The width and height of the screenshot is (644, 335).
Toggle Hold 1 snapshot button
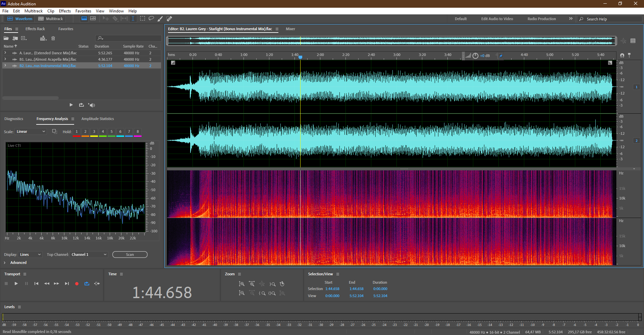click(77, 132)
